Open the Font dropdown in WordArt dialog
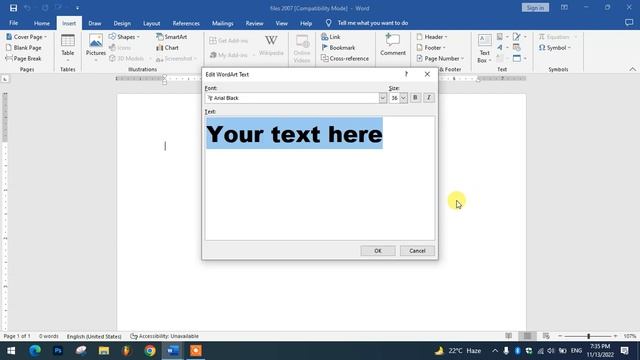This screenshot has height=360, width=640. click(382, 98)
